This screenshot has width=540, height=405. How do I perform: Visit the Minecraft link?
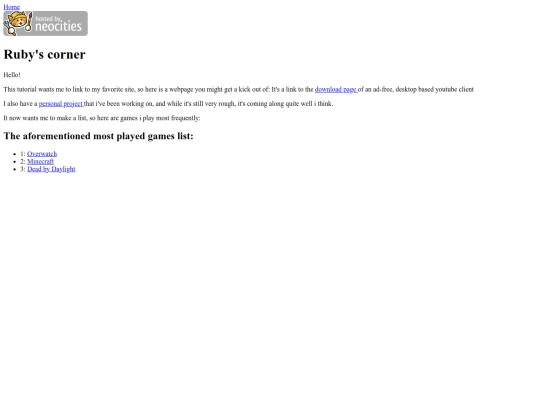[x=40, y=162]
